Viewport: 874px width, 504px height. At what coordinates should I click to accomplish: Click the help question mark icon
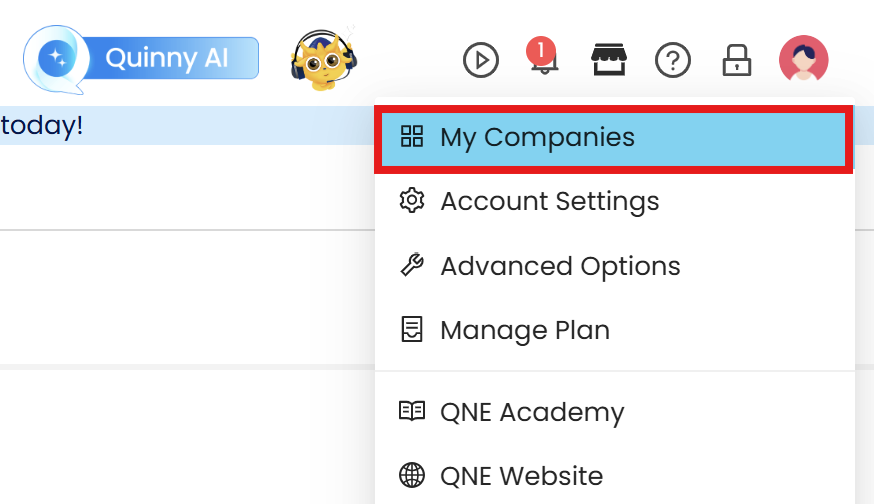673,61
